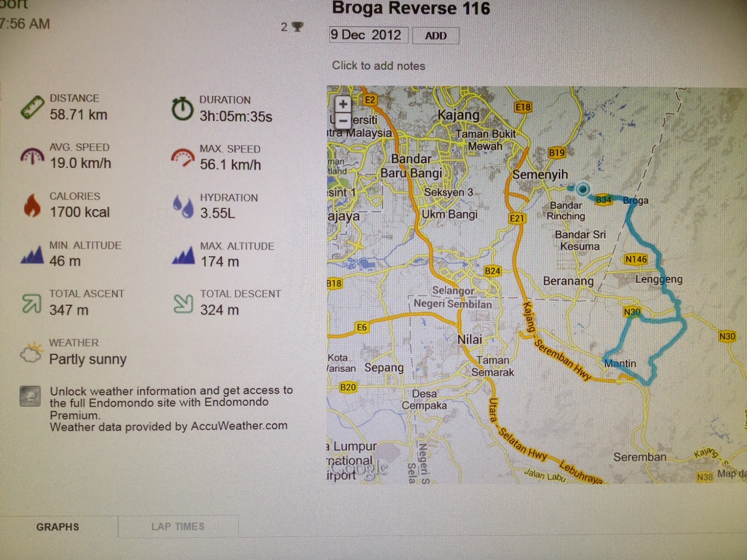This screenshot has width=747, height=560.
Task: Click the total ascent arrow icon
Action: tap(32, 304)
